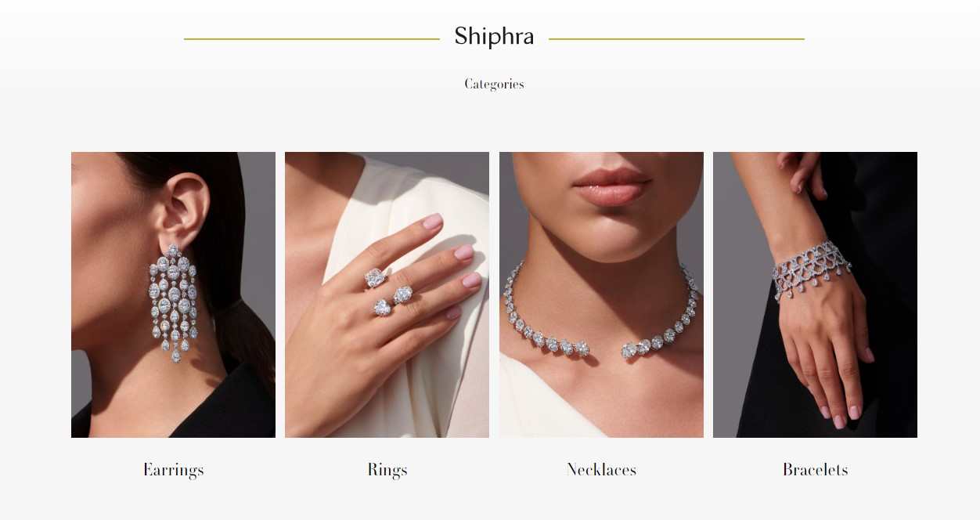The height and width of the screenshot is (520, 980).
Task: Click the model's lips in Necklaces image
Action: (x=611, y=186)
